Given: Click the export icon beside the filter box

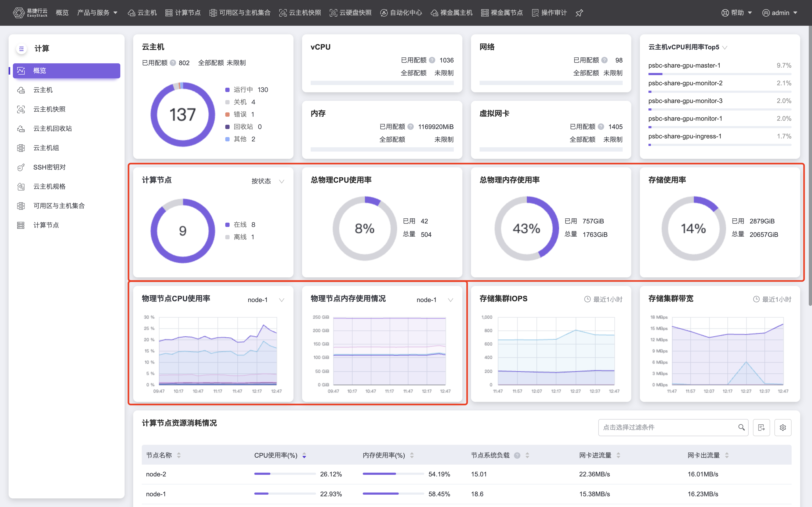Looking at the screenshot, I should pos(762,427).
